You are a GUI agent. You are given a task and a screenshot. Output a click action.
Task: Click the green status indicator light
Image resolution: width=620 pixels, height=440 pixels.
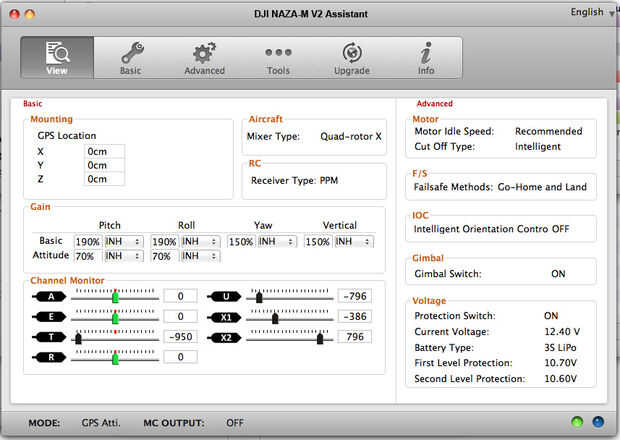coord(577,423)
